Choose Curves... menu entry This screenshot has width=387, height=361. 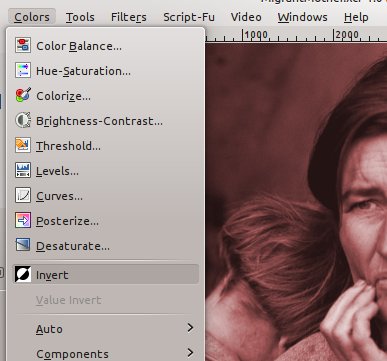tap(106, 196)
